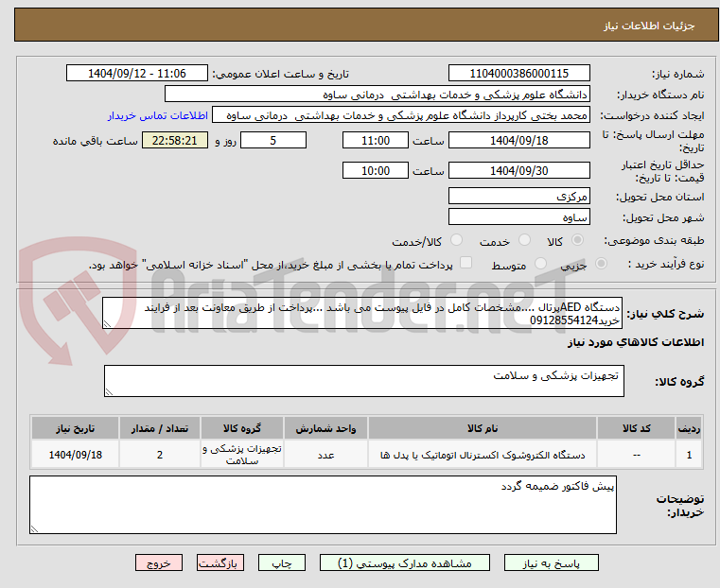The width and height of the screenshot is (720, 588).
Task: Open مشاهده مدارک پیوستی (1) attachments
Action: click(405, 562)
